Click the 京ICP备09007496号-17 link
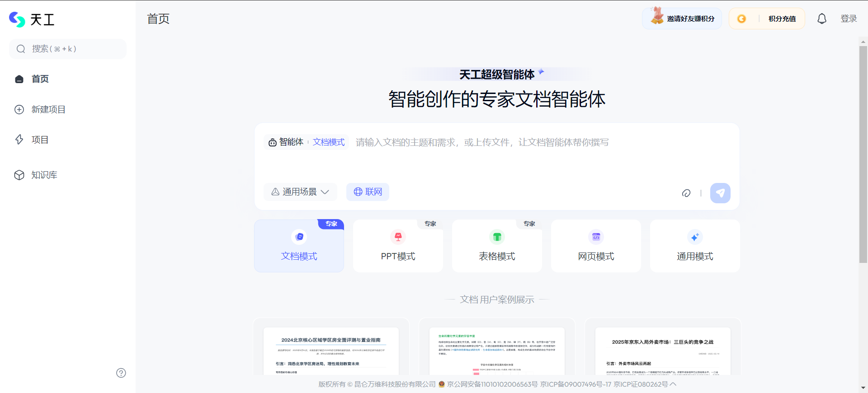868x393 pixels. point(576,384)
